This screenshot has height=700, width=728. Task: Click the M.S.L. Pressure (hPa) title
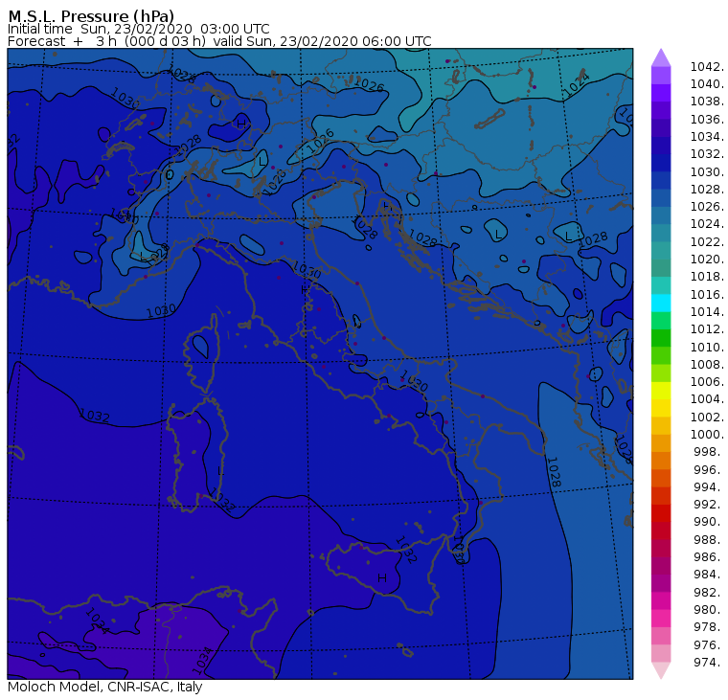(x=91, y=16)
